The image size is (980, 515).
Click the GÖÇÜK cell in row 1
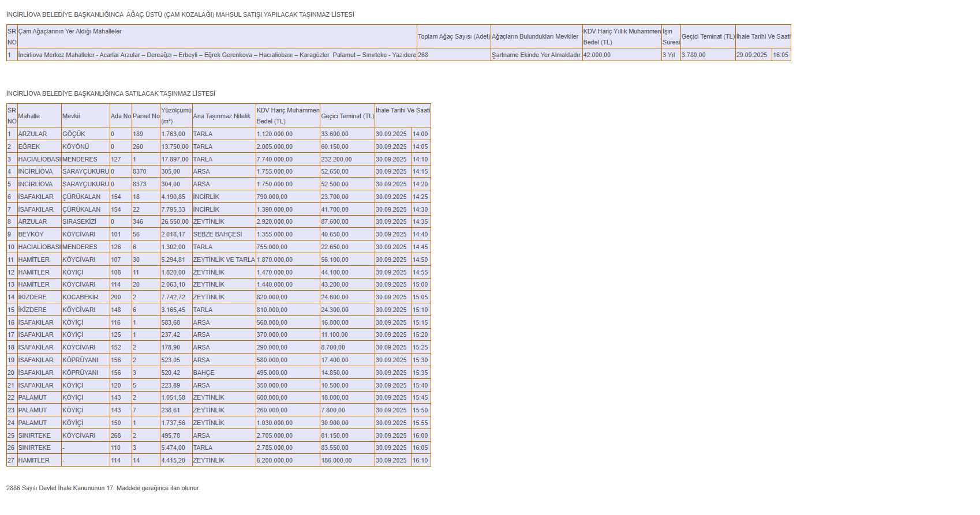coord(74,134)
